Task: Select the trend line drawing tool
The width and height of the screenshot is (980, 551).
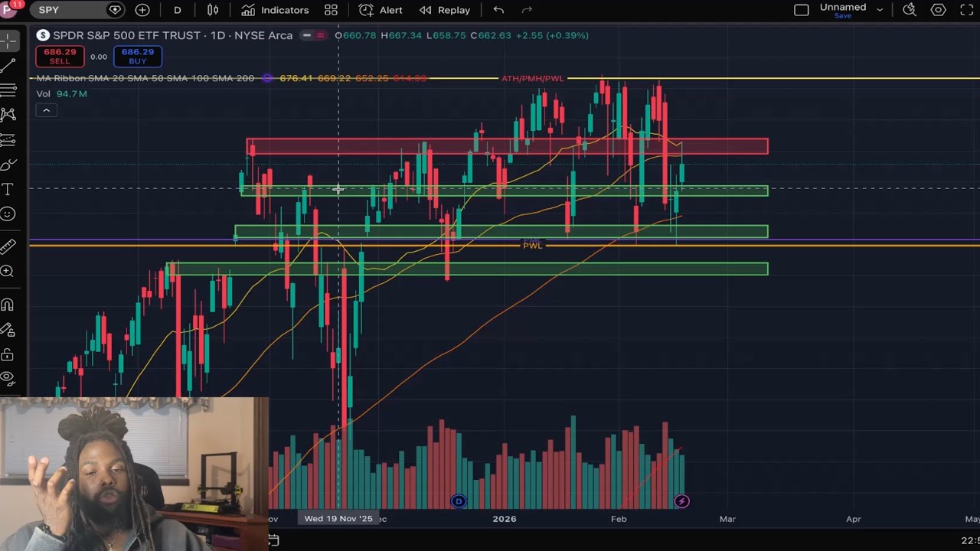Action: pyautogui.click(x=8, y=66)
